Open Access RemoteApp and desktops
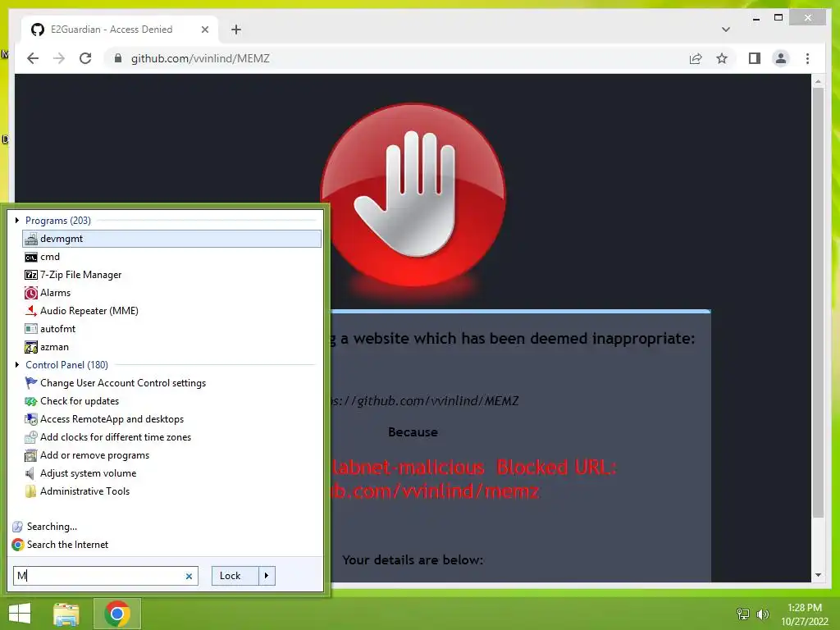 171,419
